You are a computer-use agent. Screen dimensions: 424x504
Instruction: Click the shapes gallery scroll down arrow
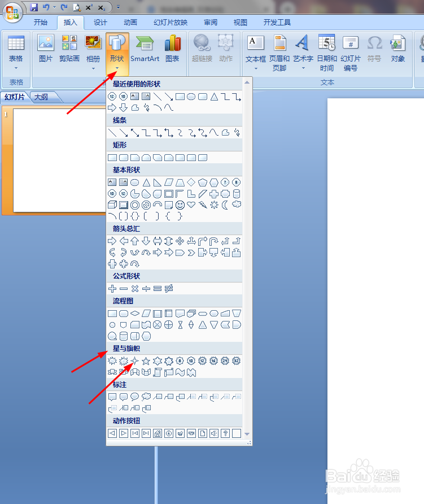point(247,434)
